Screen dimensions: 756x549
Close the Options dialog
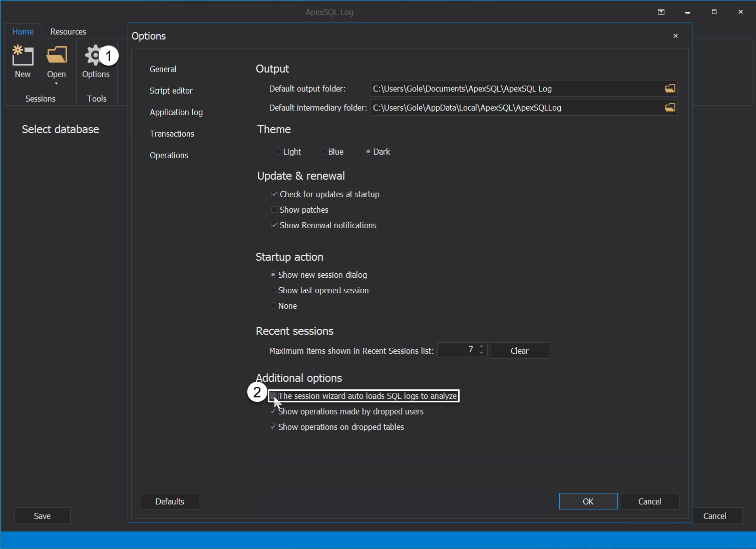(675, 36)
